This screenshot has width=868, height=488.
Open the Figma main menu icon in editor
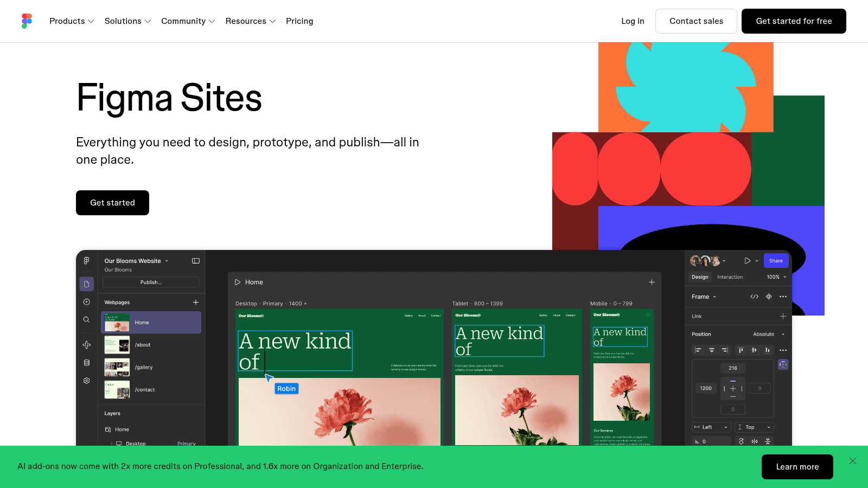[x=86, y=261]
